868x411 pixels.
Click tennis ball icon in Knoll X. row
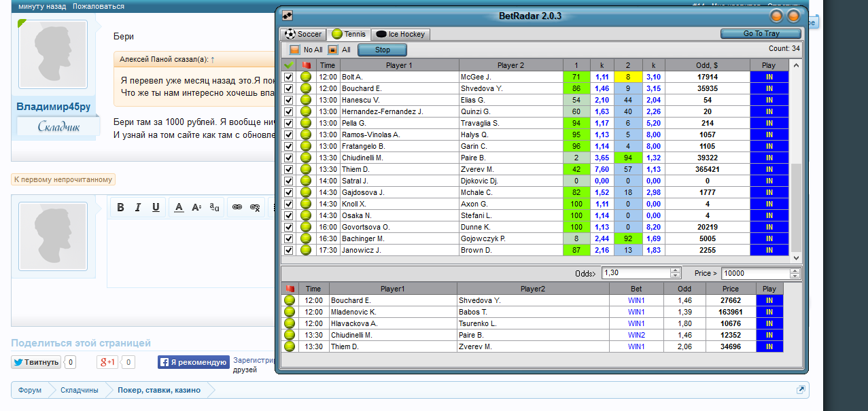coord(307,204)
